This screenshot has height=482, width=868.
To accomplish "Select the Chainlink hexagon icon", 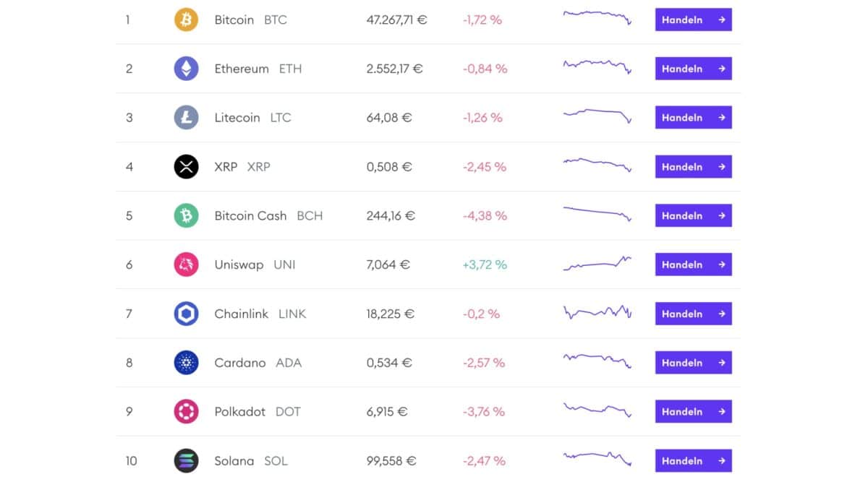I will pyautogui.click(x=186, y=314).
